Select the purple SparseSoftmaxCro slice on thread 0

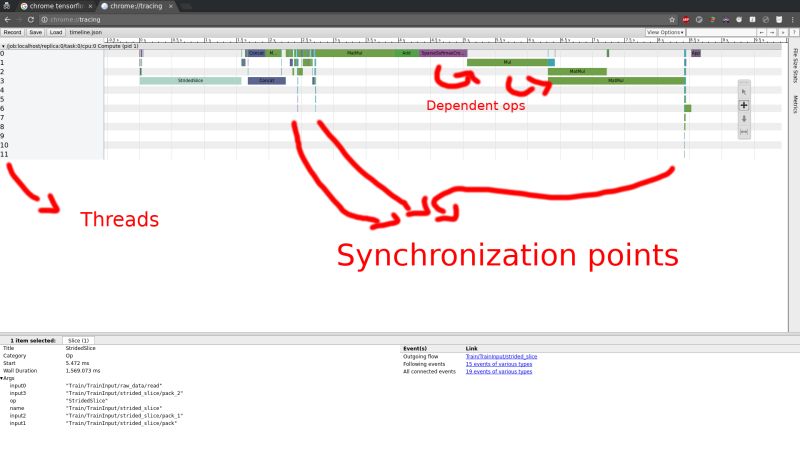click(x=443, y=53)
